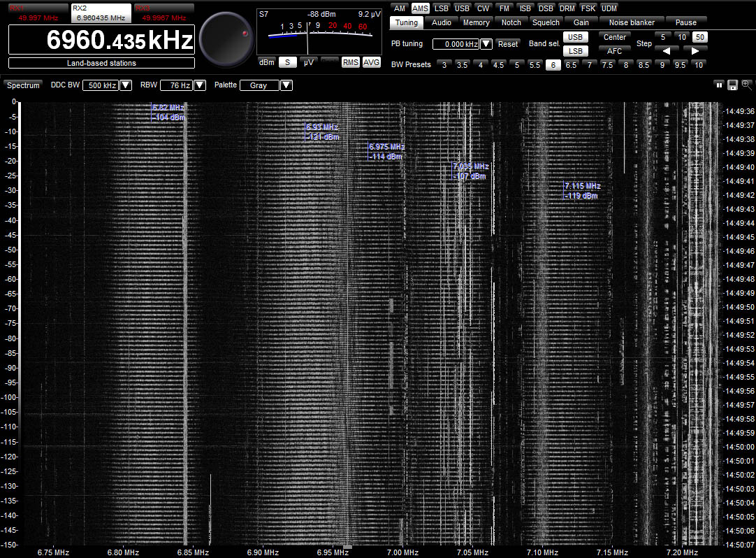Viewport: 756px width, 558px height.
Task: Expand the RBW dropdown arrow
Action: tap(200, 85)
